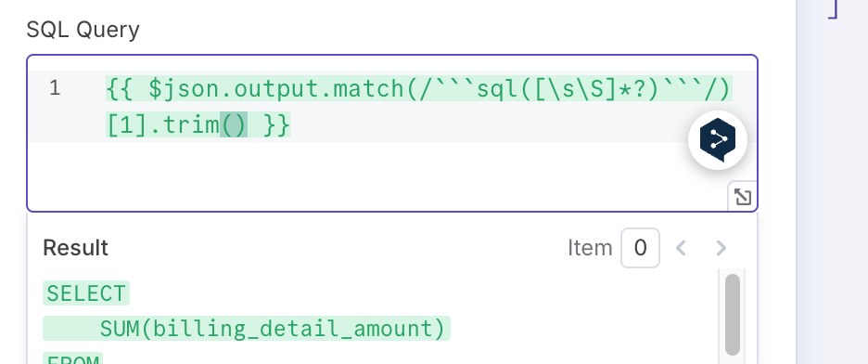
Task: Click the closing }} expression braces
Action: [x=276, y=125]
